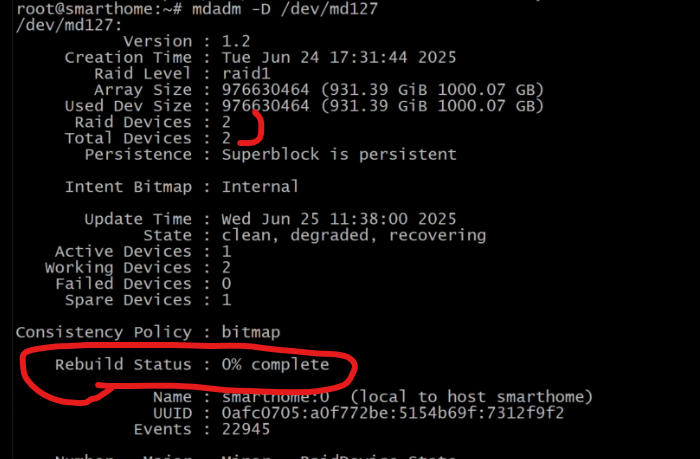700x459 pixels.
Task: Select the Events count 22945
Action: point(246,429)
